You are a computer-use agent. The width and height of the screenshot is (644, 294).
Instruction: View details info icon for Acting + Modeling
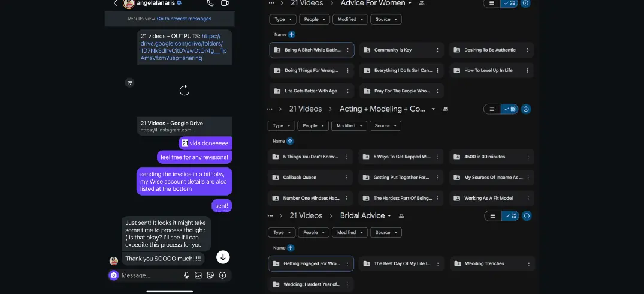(526, 109)
